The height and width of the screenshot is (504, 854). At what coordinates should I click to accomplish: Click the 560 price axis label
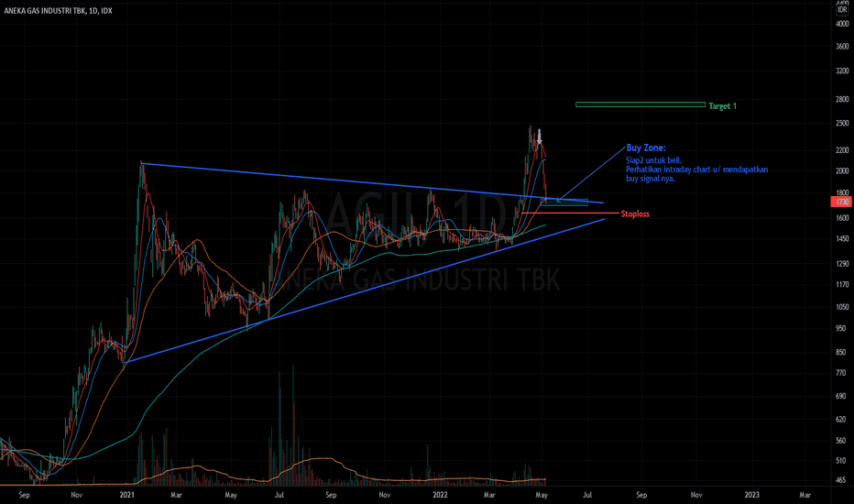[842, 440]
